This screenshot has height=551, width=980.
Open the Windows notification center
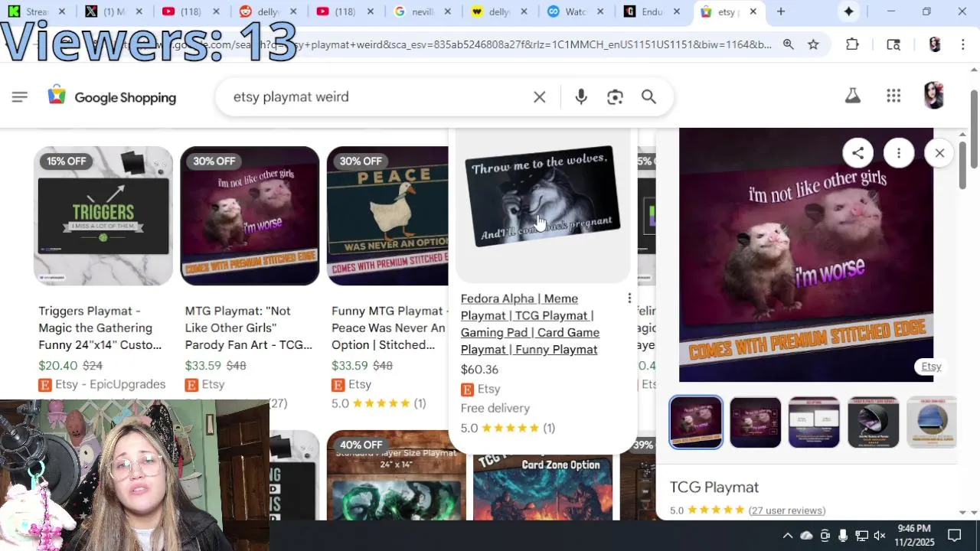(955, 536)
